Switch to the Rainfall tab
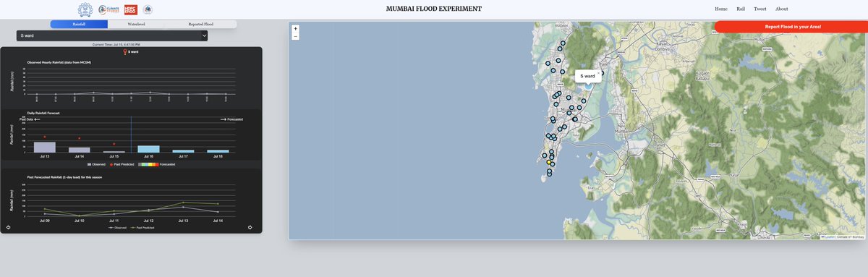The width and height of the screenshot is (868, 277). pyautogui.click(x=79, y=24)
